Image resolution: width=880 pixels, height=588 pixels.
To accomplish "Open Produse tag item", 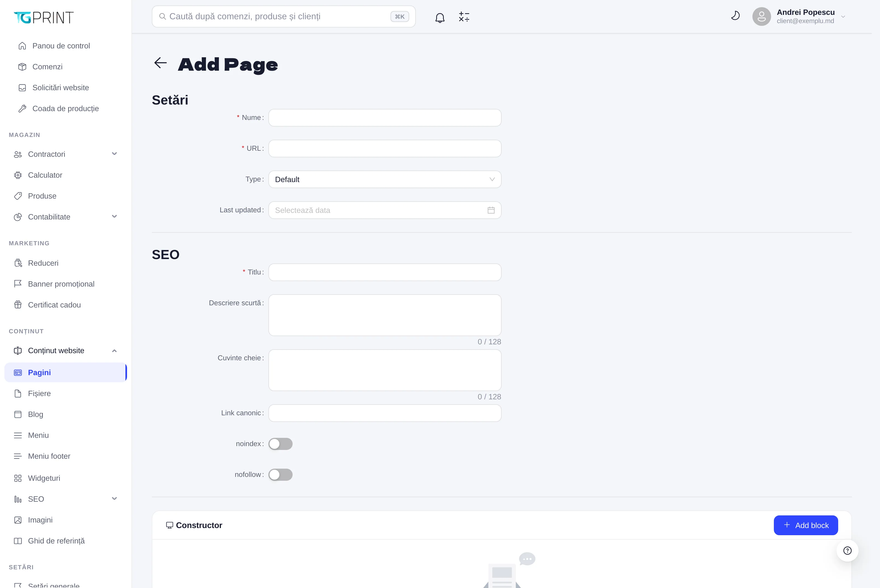I will click(66, 196).
